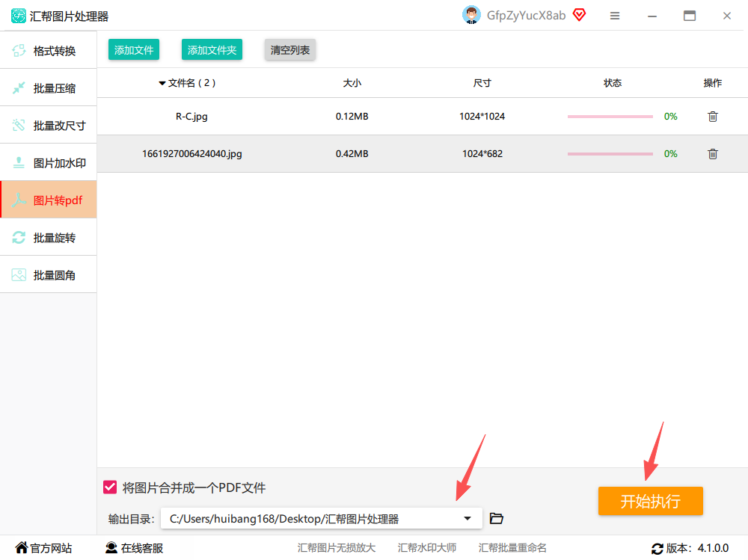Open the hamburger menu in title bar
748x560 pixels.
click(614, 16)
